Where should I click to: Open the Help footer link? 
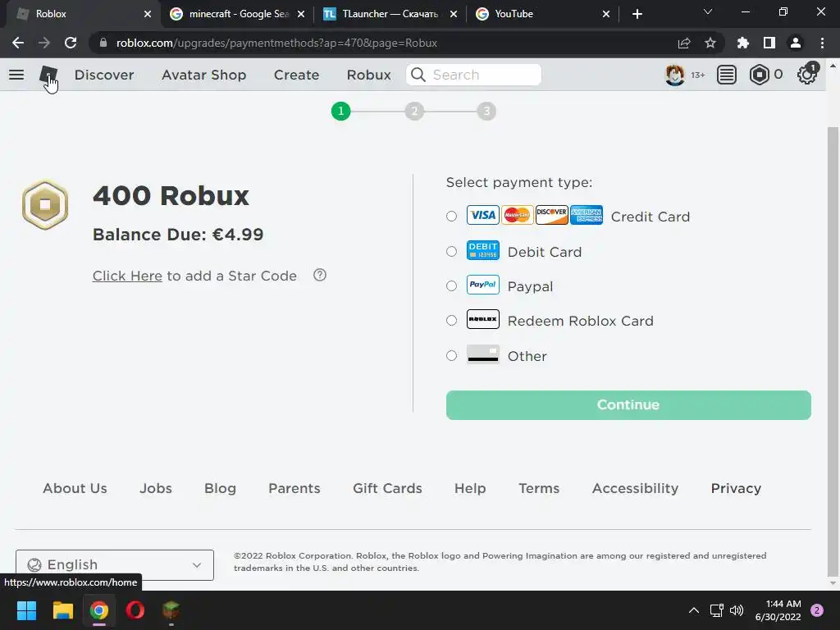[470, 489]
